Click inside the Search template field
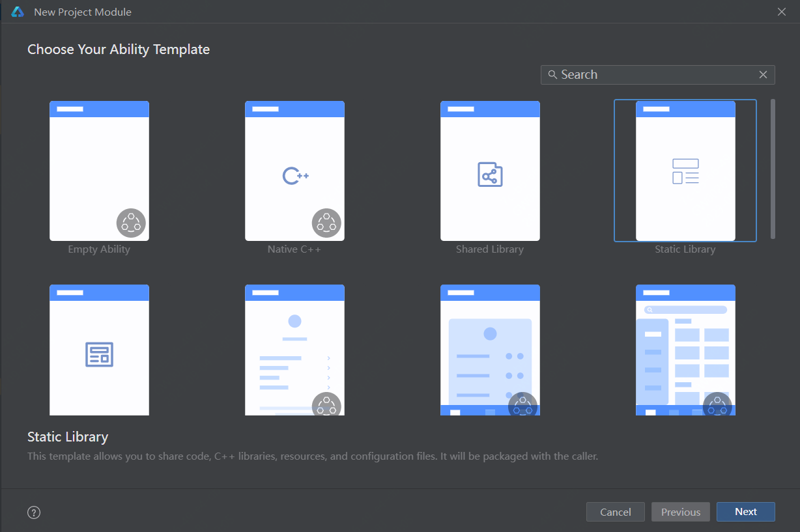Image resolution: width=800 pixels, height=532 pixels. pyautogui.click(x=657, y=75)
